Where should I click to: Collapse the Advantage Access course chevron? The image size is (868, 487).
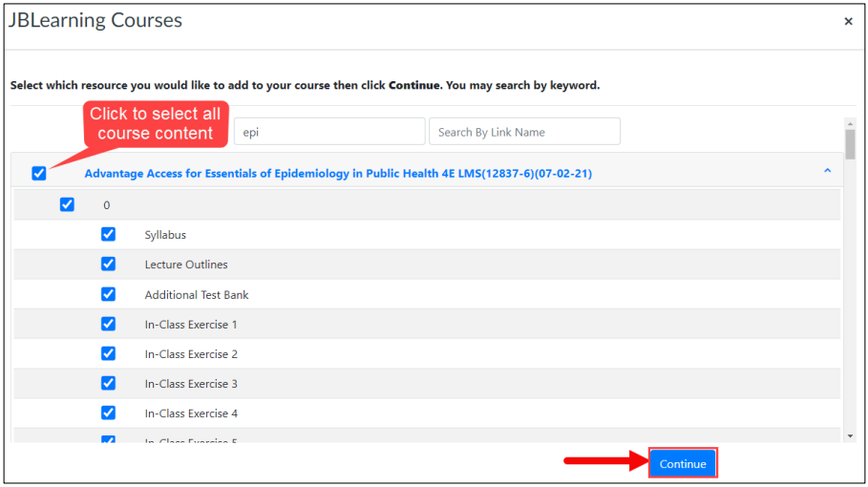827,171
